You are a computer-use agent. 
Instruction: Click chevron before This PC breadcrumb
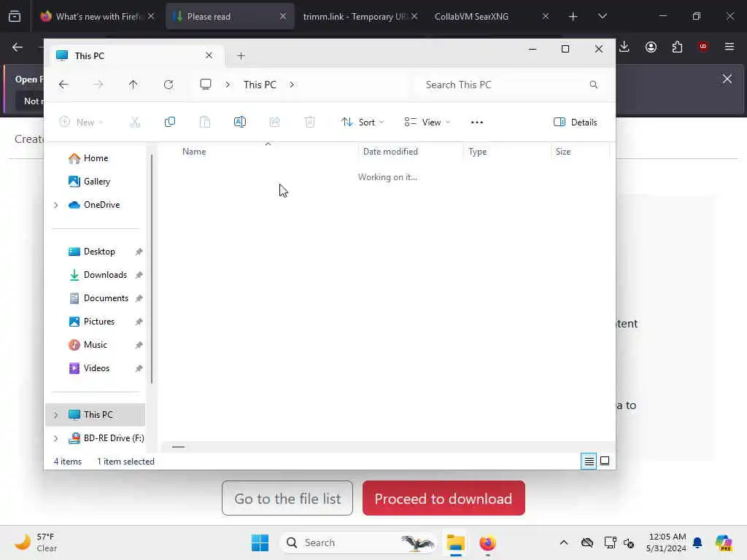point(228,85)
